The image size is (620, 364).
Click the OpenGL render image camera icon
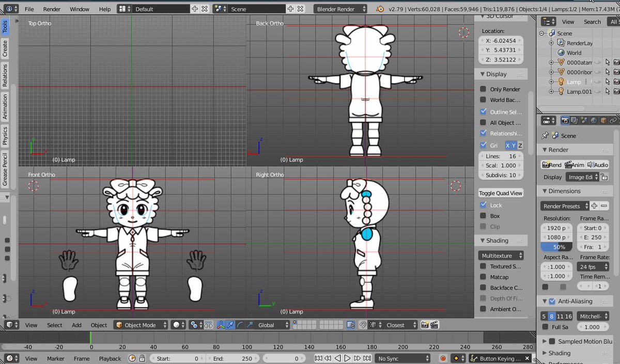(425, 325)
